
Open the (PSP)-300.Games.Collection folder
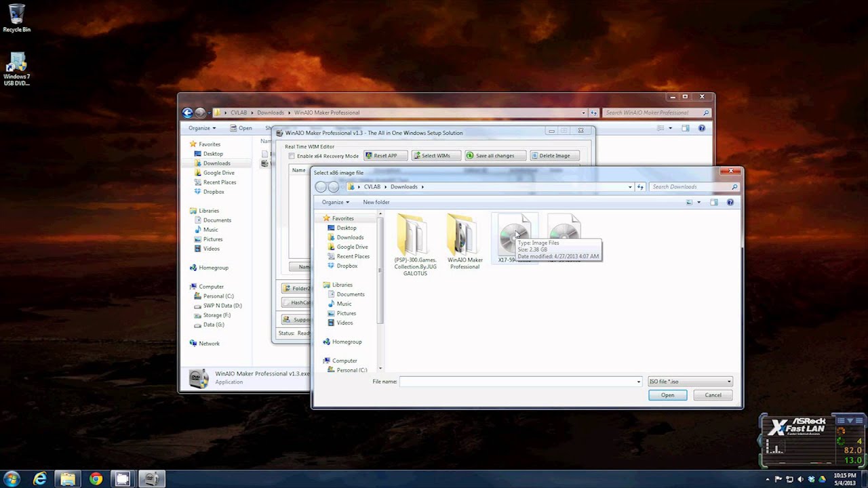click(415, 245)
